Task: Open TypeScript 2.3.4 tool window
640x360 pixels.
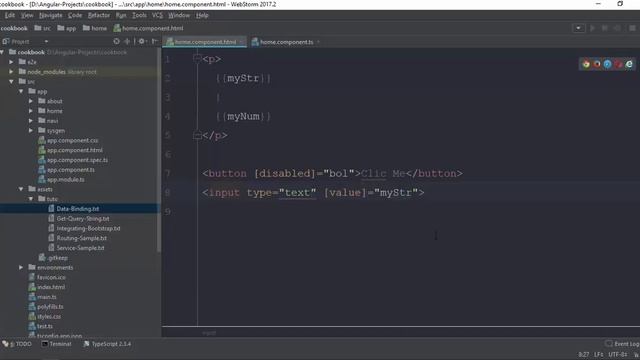Action: (x=107, y=344)
